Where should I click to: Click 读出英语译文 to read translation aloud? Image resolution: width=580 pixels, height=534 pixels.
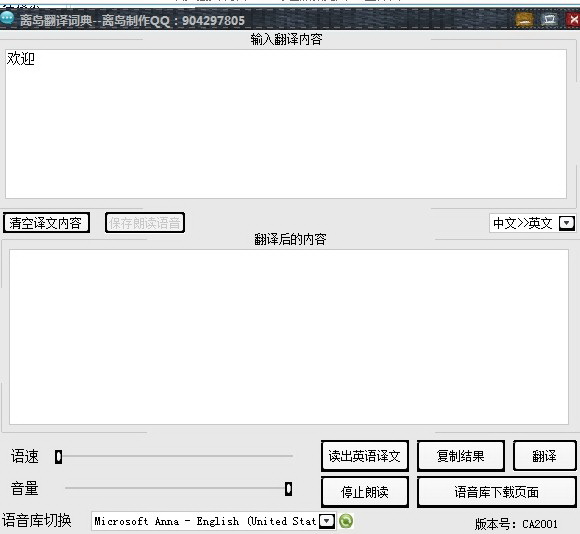point(365,456)
